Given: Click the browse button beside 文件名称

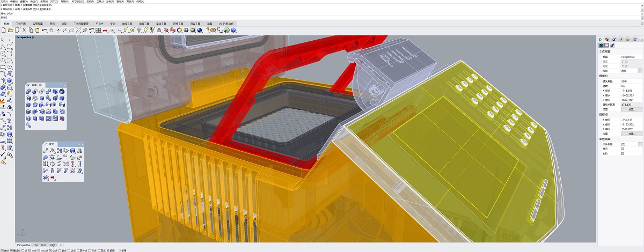Looking at the screenshot, I should 640,144.
